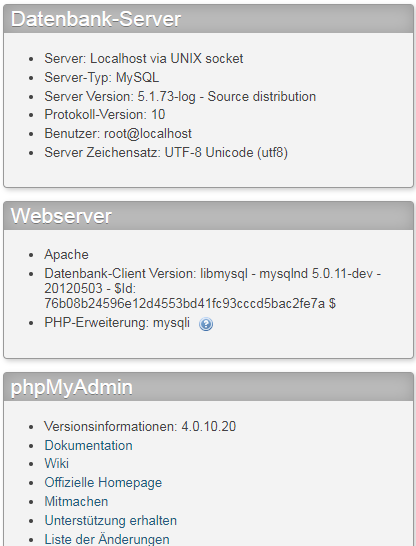Click the Server Version 5.1.73-log line
The width and height of the screenshot is (416, 546).
click(x=180, y=96)
